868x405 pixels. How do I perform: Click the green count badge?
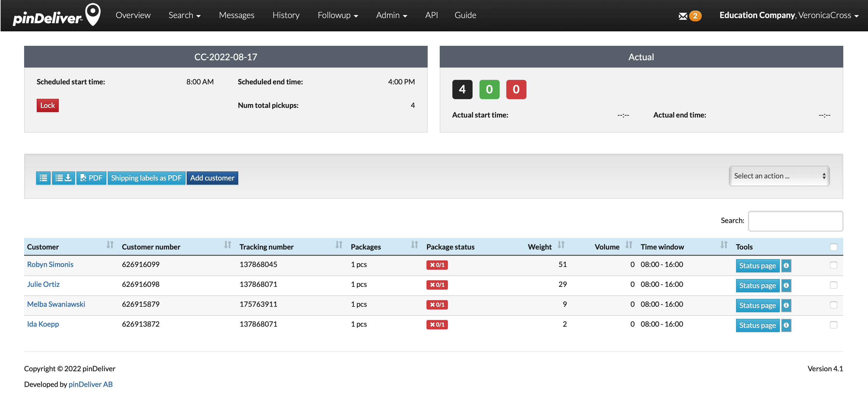[489, 89]
